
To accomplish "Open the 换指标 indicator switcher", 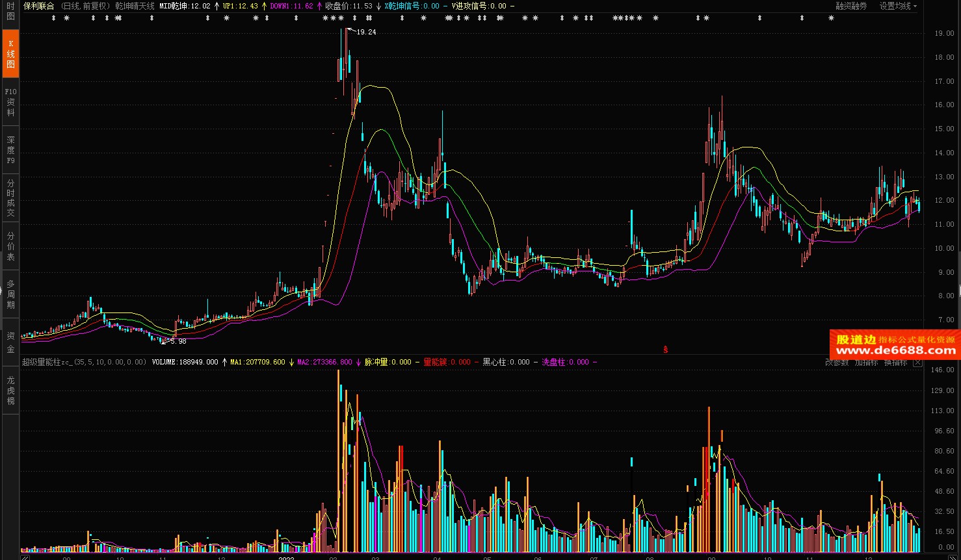I will [895, 363].
